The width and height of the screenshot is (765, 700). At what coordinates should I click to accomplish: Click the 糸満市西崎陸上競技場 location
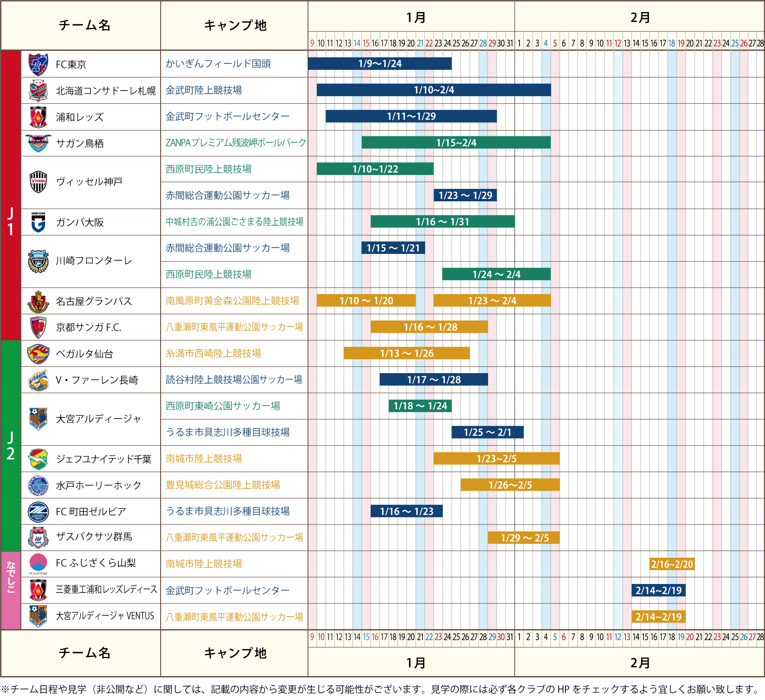click(213, 353)
